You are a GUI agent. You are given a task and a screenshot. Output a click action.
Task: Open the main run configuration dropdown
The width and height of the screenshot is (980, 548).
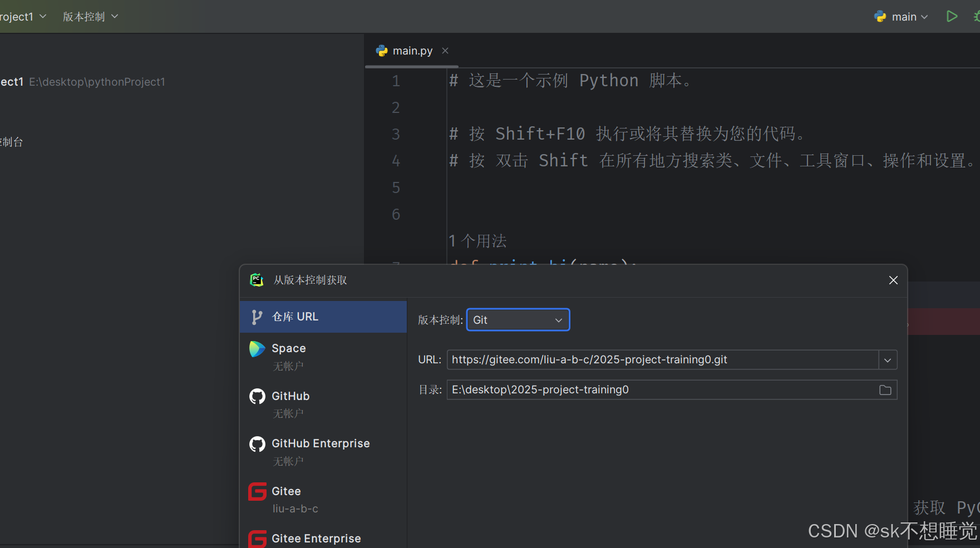coord(910,17)
